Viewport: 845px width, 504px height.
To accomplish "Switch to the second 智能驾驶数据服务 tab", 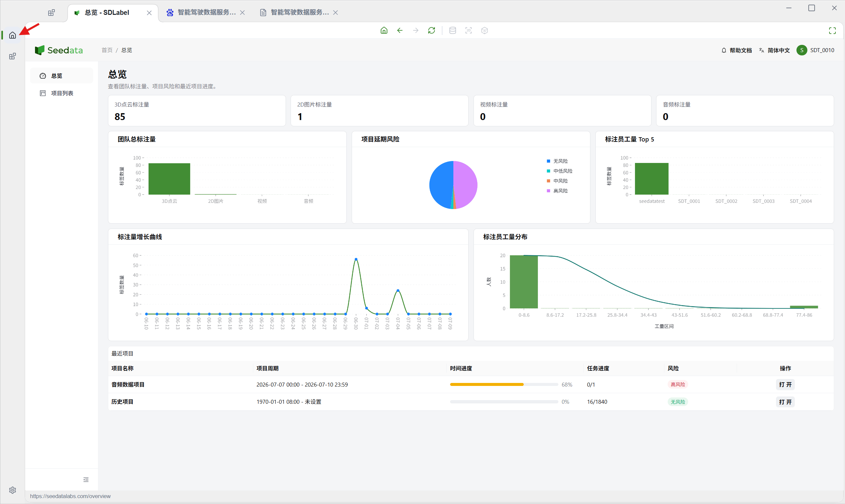I will click(299, 13).
